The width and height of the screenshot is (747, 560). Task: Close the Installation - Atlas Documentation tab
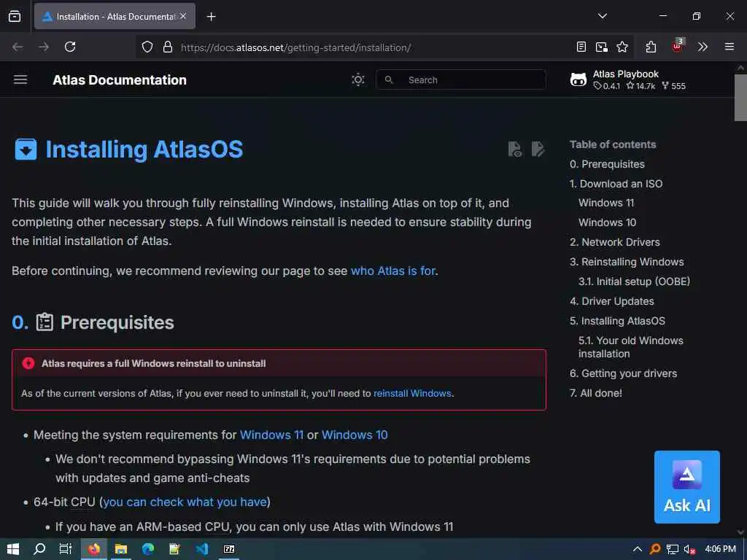coord(183,16)
